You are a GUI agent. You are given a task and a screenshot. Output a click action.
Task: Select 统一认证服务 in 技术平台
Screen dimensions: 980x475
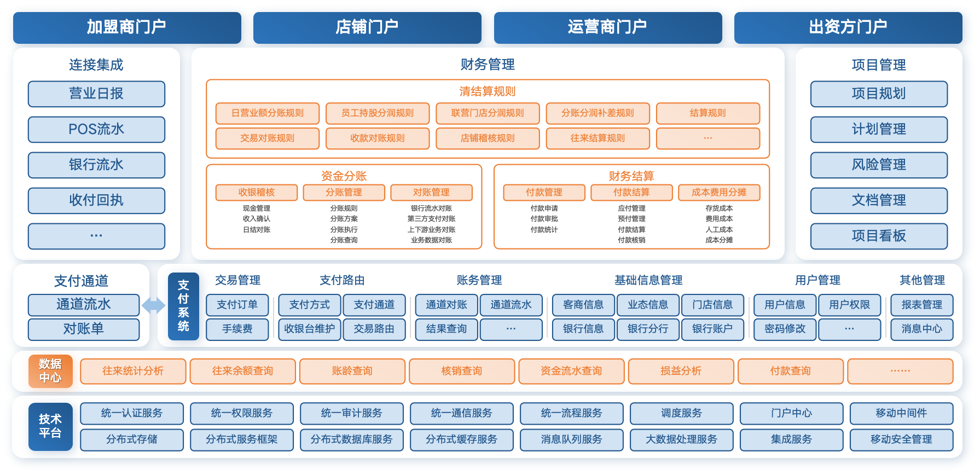(132, 413)
